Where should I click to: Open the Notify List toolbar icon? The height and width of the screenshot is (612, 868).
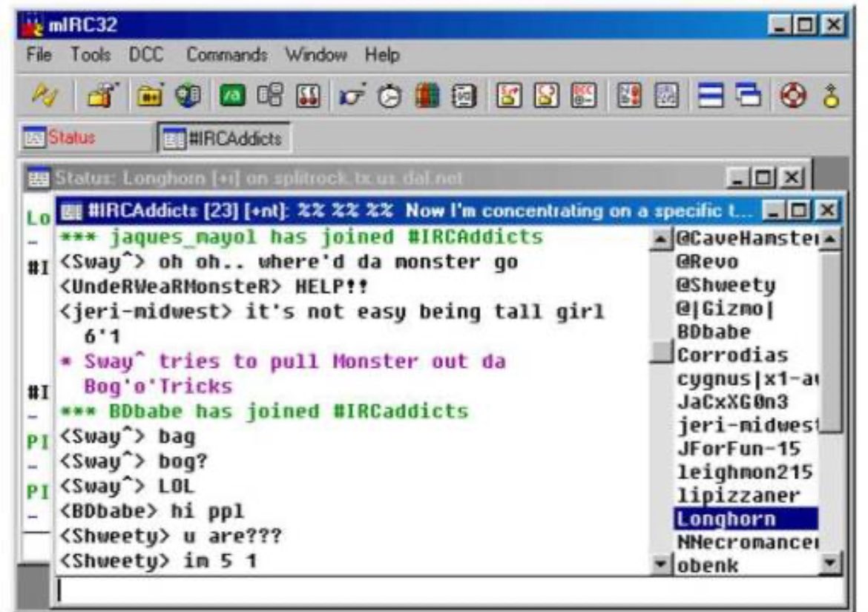click(x=629, y=96)
